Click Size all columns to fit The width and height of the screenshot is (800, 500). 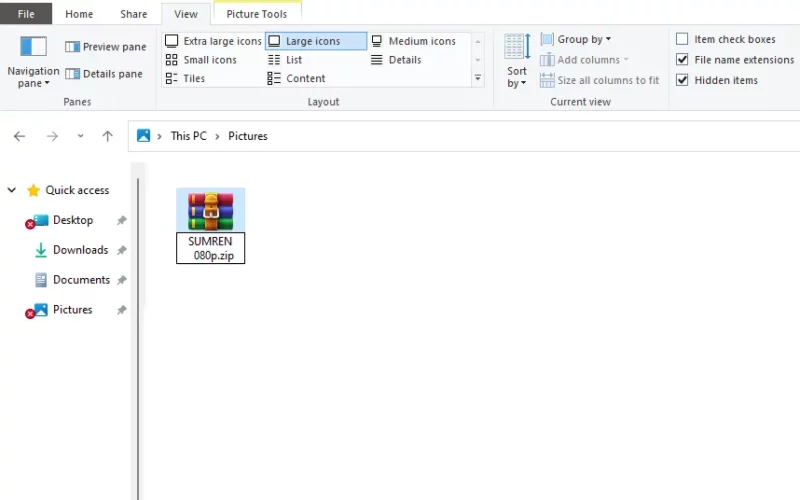tap(599, 80)
